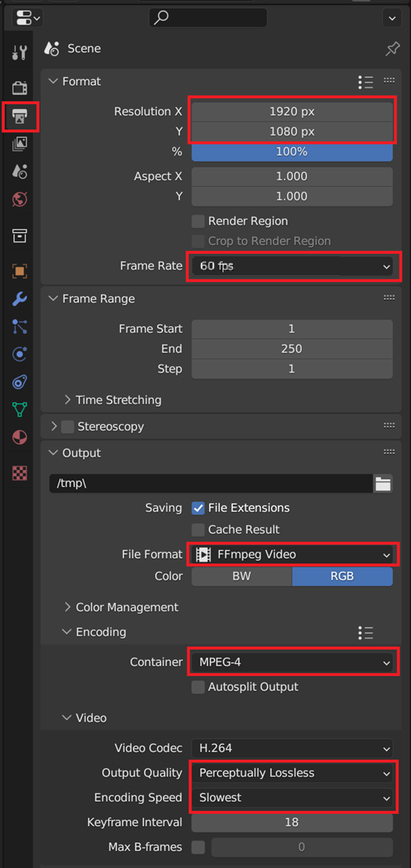Viewport: 411px width, 868px height.
Task: Click the pin icon next to Scene
Action: point(392,49)
